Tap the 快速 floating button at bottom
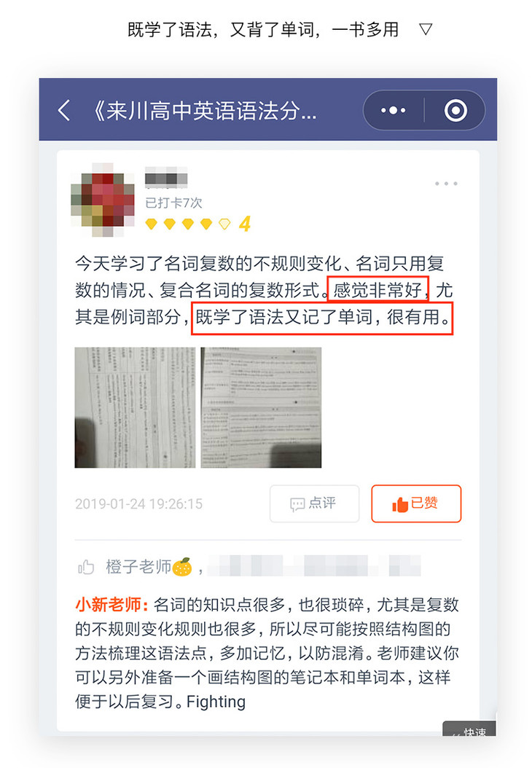This screenshot has height=768, width=532. (x=469, y=729)
